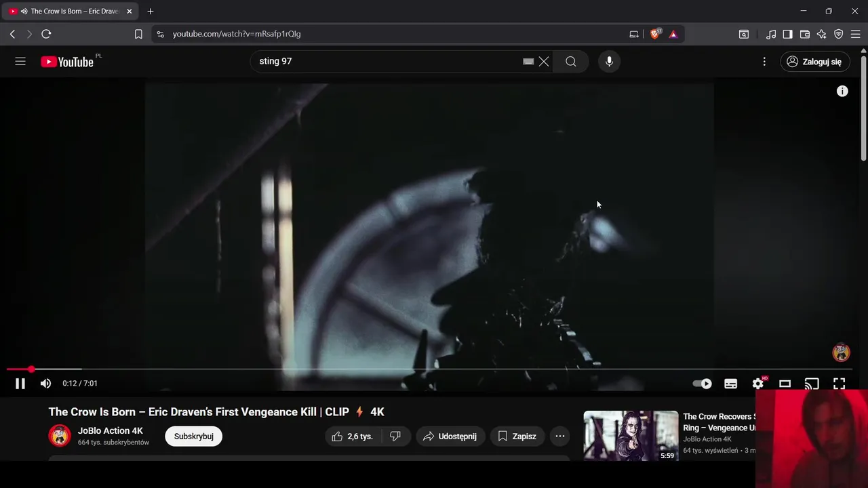Click the video title text
Image resolution: width=868 pixels, height=488 pixels.
(216, 412)
